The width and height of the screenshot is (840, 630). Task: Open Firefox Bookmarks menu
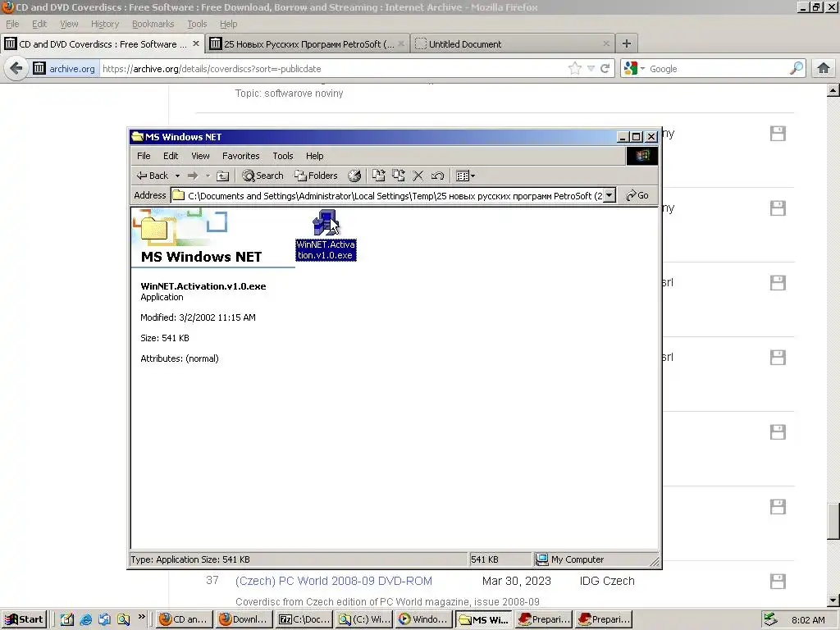coord(153,24)
